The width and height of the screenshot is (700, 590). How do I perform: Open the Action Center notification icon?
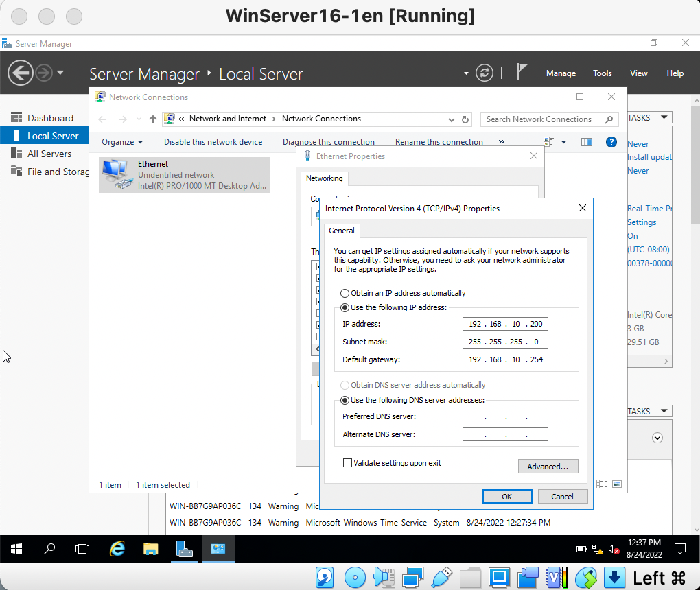tap(680, 549)
